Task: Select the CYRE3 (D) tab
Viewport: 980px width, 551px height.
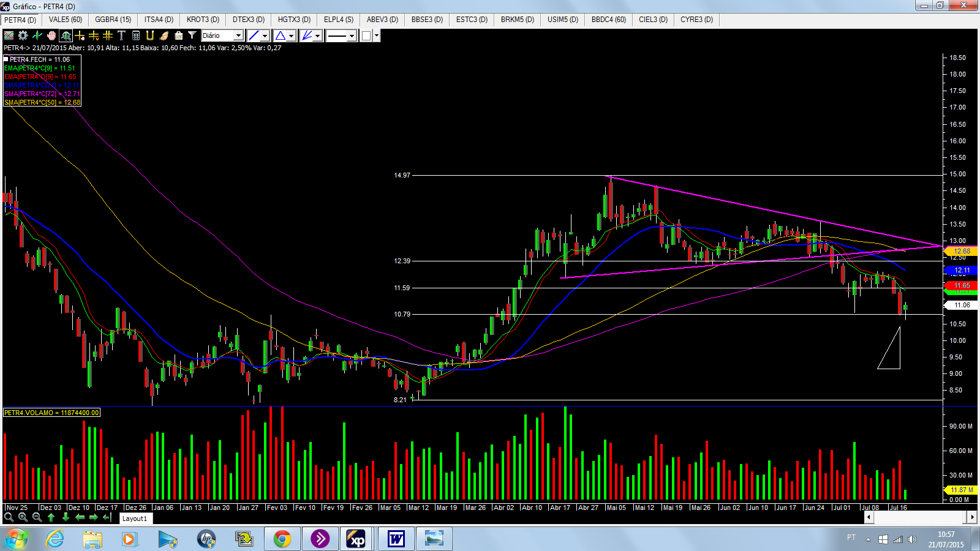Action: point(697,20)
